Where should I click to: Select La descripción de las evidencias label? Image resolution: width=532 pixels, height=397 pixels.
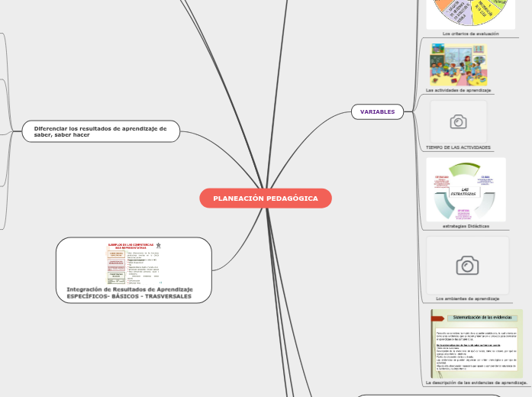tap(476, 382)
